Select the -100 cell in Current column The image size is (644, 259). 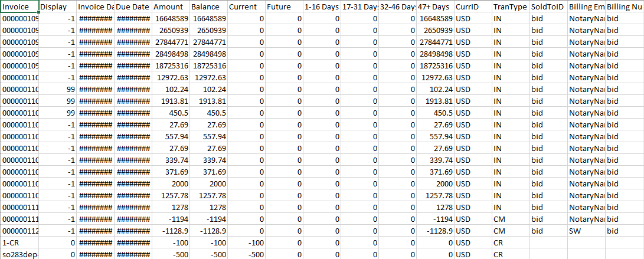point(246,242)
